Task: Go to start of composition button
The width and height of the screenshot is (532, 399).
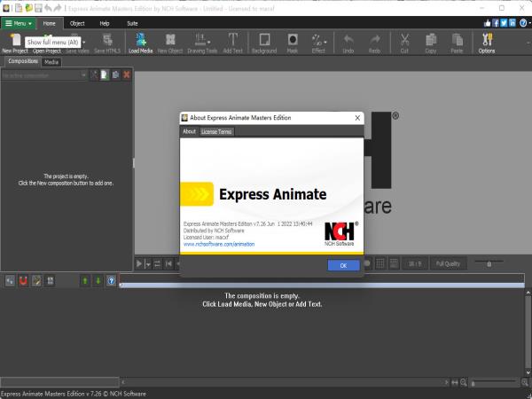Action: pos(168,263)
